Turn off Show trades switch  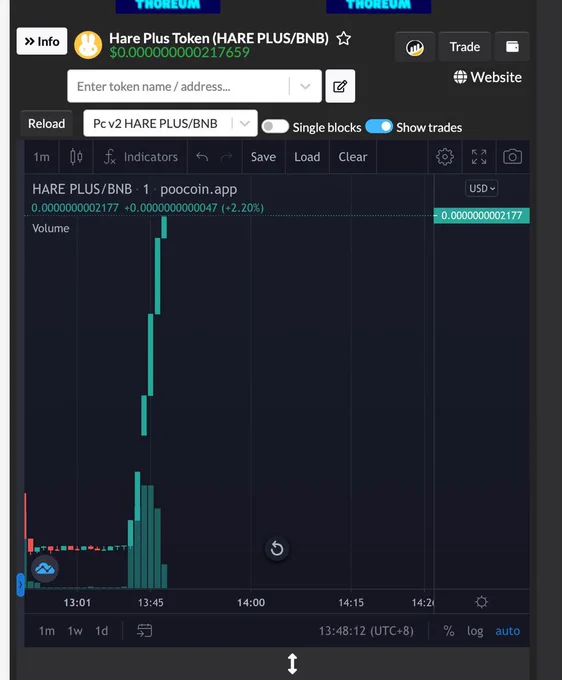pyautogui.click(x=379, y=127)
